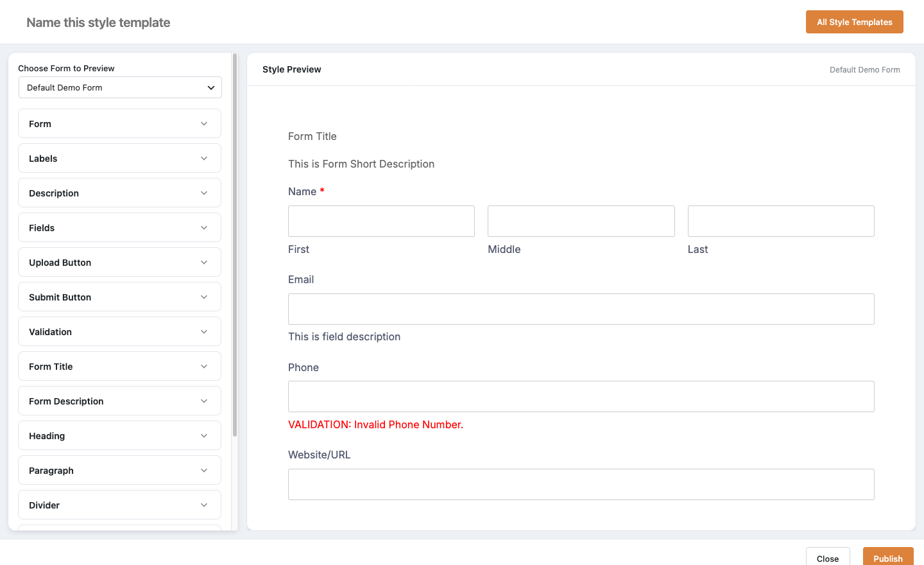The height and width of the screenshot is (565, 924).
Task: Expand the Form Description section
Action: coord(119,401)
